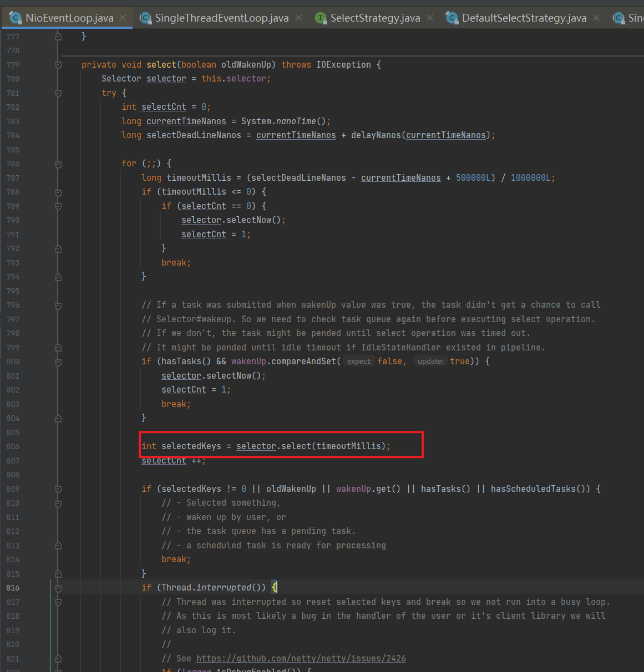
Task: Open the DefaultSelectStrategy.java tab
Action: pyautogui.click(x=524, y=18)
